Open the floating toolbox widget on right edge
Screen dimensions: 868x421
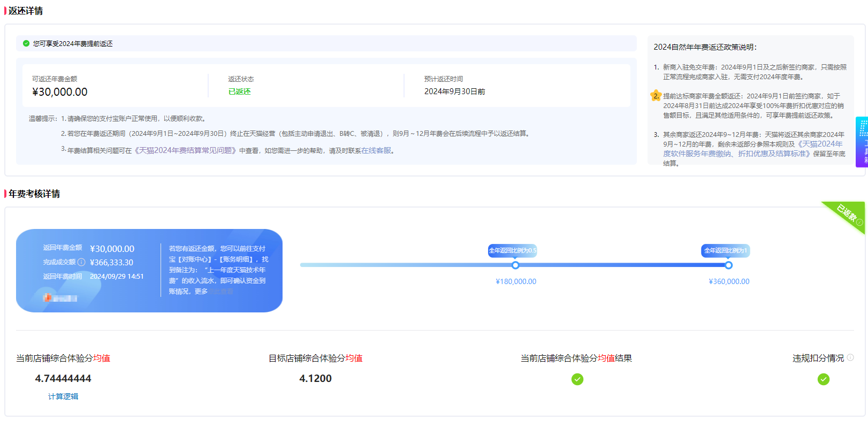(862, 142)
